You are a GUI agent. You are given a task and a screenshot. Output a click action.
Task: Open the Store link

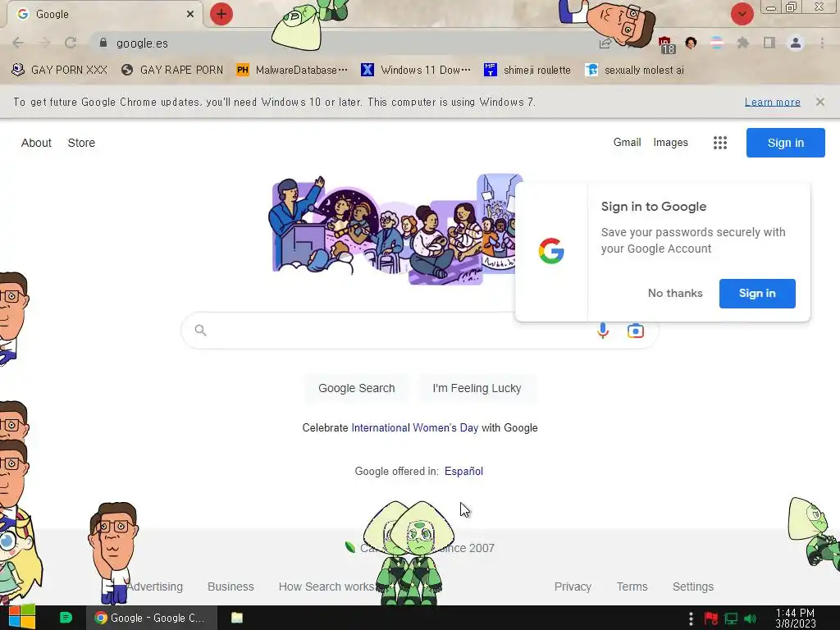point(81,143)
